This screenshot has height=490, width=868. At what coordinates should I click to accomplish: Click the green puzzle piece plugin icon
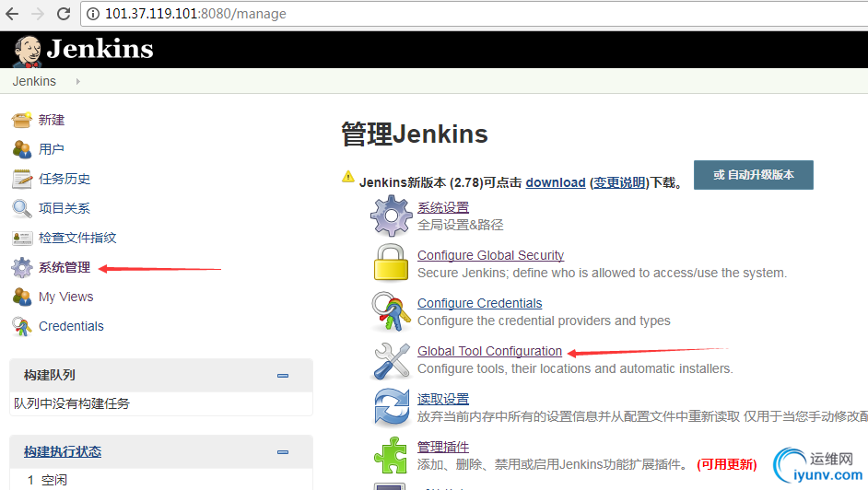(391, 455)
